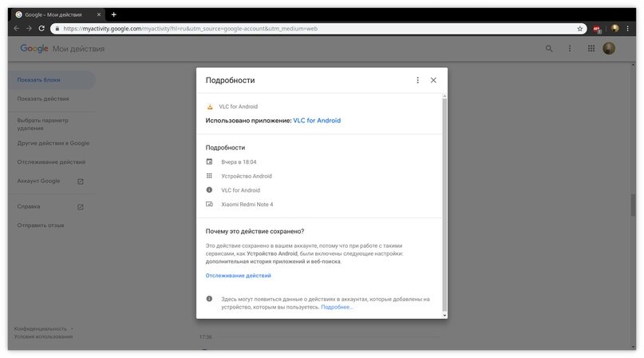Click the dialog vertical scrollbar

click(444, 204)
